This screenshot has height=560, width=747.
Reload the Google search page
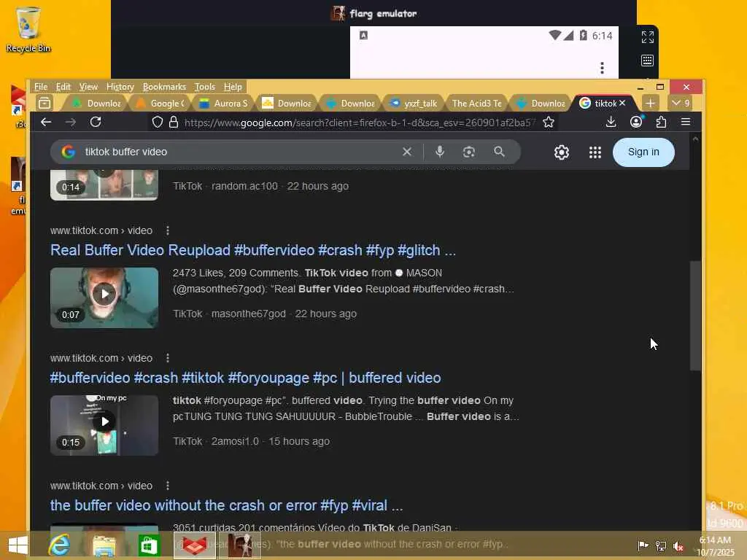(96, 122)
